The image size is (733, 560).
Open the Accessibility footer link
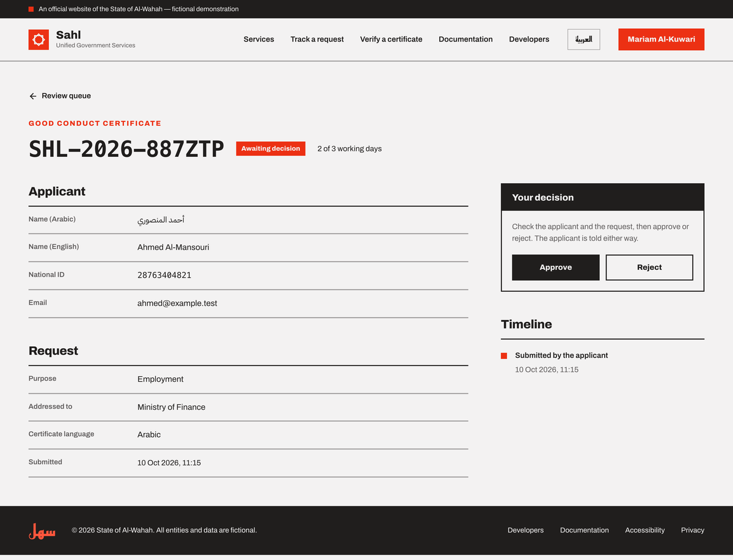pyautogui.click(x=645, y=530)
